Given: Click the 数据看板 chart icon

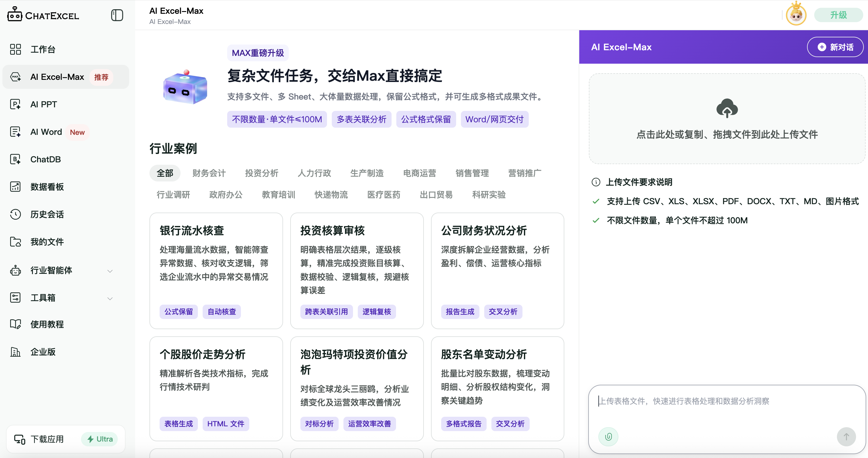Looking at the screenshot, I should point(16,187).
